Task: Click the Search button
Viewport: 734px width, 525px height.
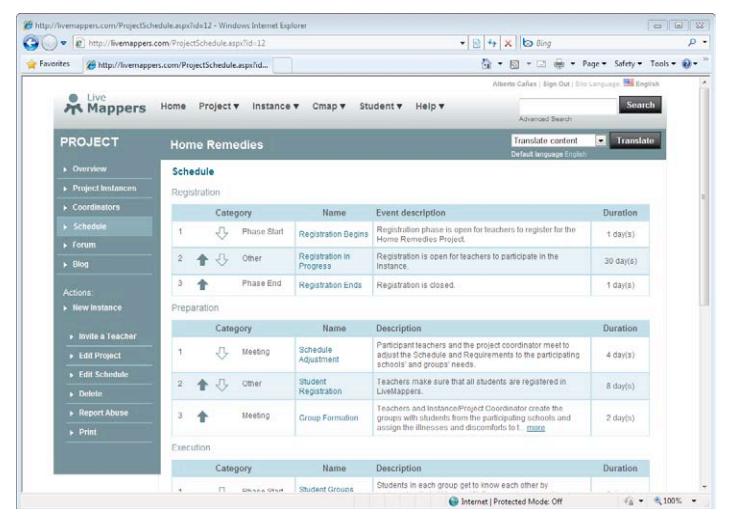Action: 640,105
